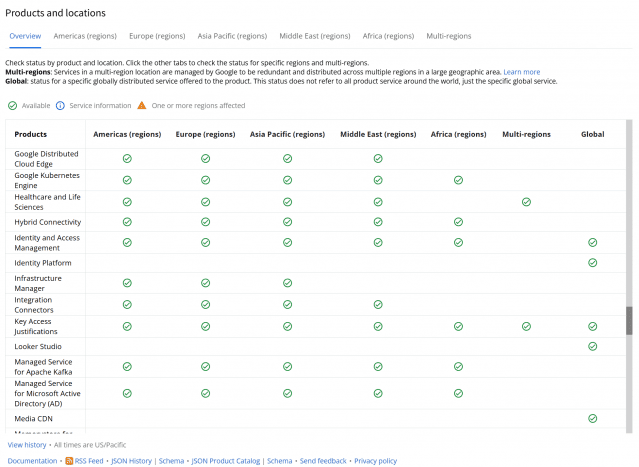Click Key Access Justifications Africa checkmark

(x=458, y=326)
